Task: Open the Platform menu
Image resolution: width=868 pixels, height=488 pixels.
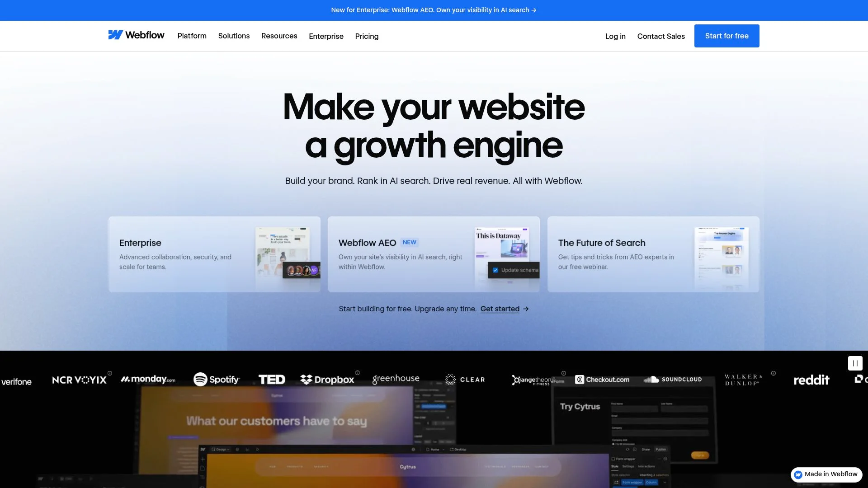Action: [x=192, y=36]
